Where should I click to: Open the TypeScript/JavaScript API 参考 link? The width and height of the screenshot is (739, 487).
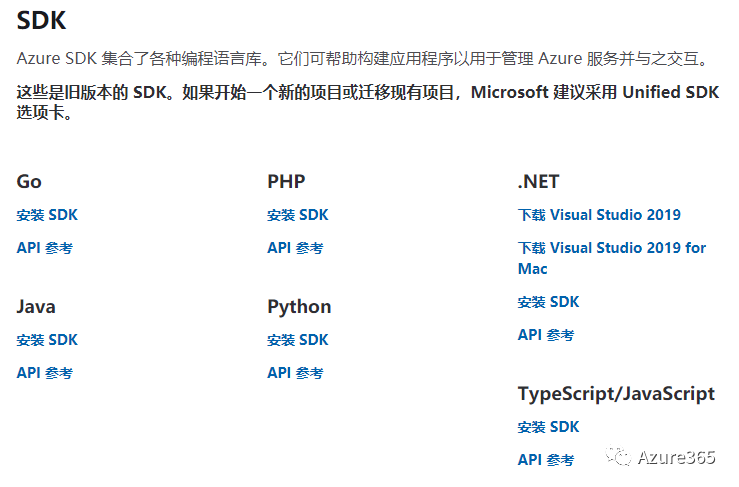pos(545,460)
